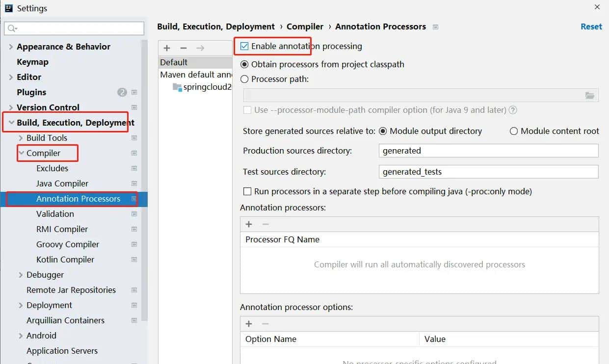Open the Java Compiler settings page
Image resolution: width=609 pixels, height=364 pixels.
click(62, 183)
